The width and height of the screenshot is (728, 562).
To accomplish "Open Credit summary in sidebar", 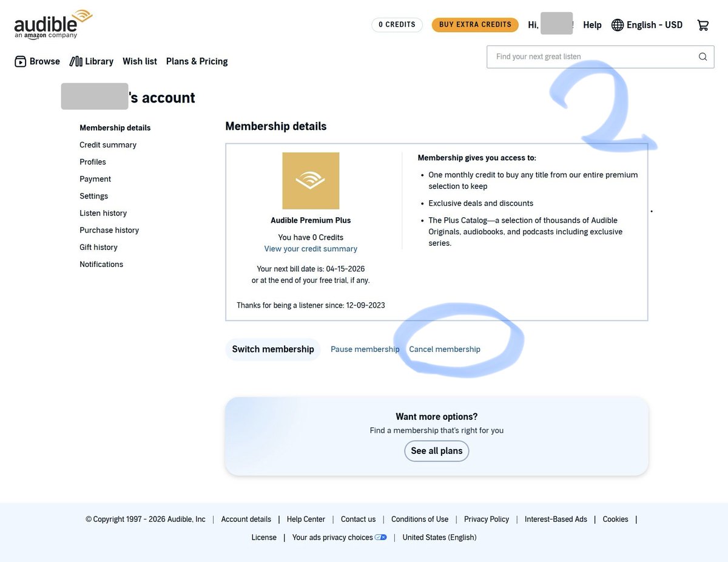I will (108, 145).
